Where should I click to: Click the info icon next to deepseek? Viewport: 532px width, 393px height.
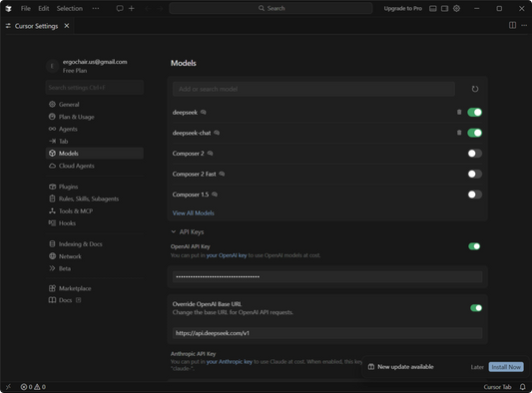pos(204,113)
